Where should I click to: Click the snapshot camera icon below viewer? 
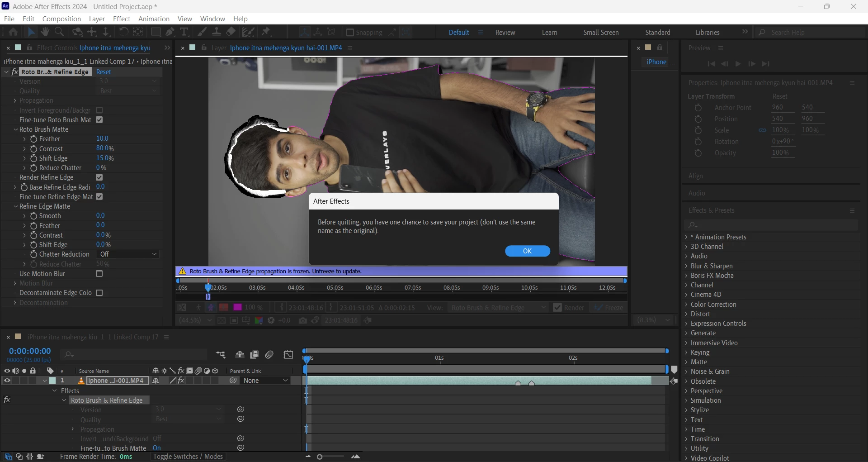click(x=303, y=320)
